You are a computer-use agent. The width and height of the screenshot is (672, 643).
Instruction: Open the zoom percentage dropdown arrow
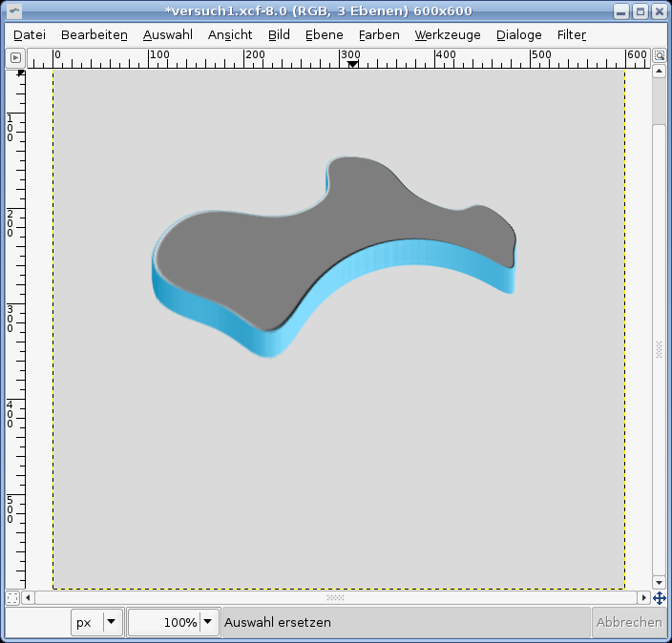click(x=208, y=621)
